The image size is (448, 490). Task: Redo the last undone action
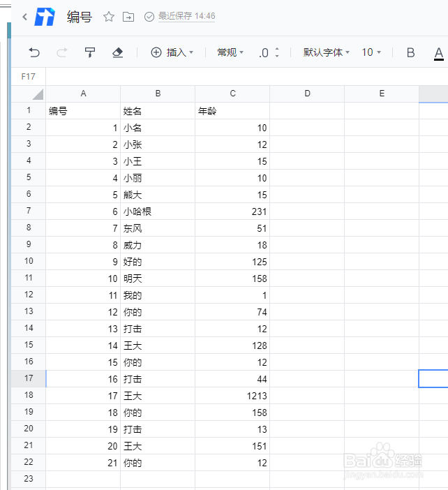(62, 52)
